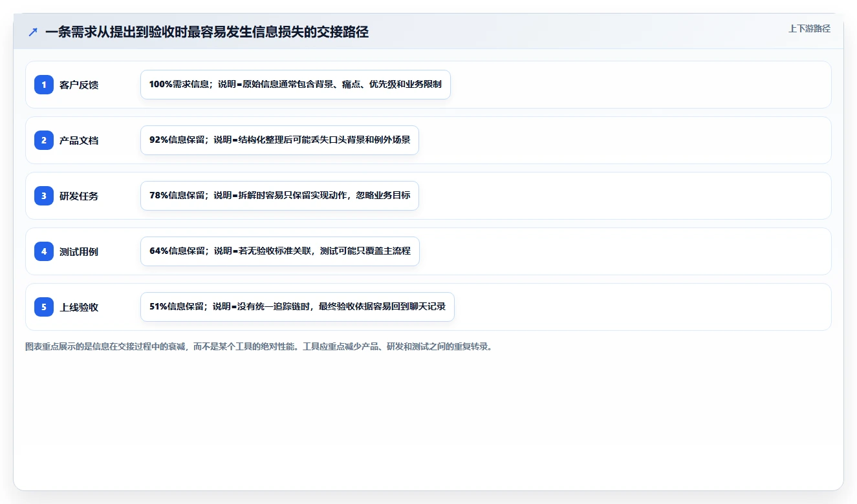Select step badge 5 for 上线验收

coord(44,307)
